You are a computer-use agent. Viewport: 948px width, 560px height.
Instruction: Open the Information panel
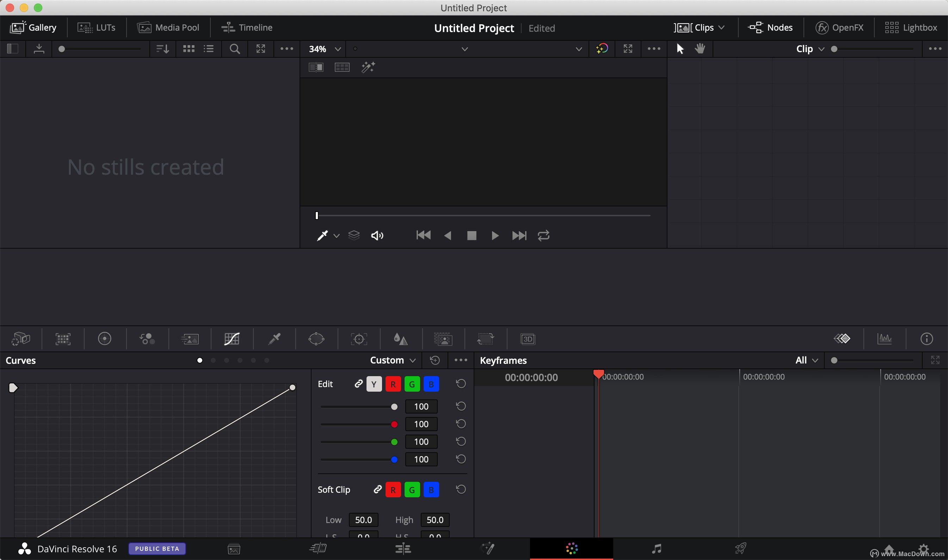[x=927, y=338]
